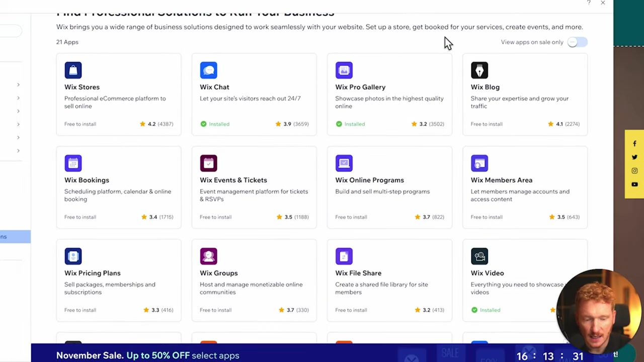Open the Wix Bookings calendar icon
Viewport: 644px width, 362px height.
pos(73,163)
